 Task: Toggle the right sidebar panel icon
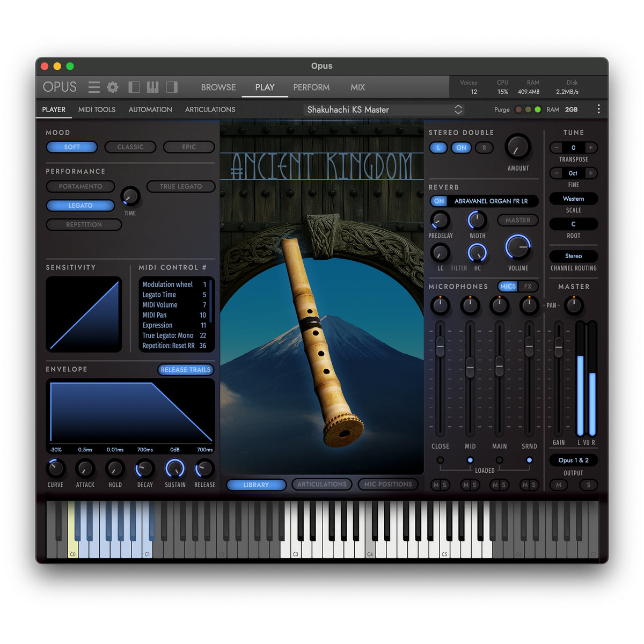172,87
